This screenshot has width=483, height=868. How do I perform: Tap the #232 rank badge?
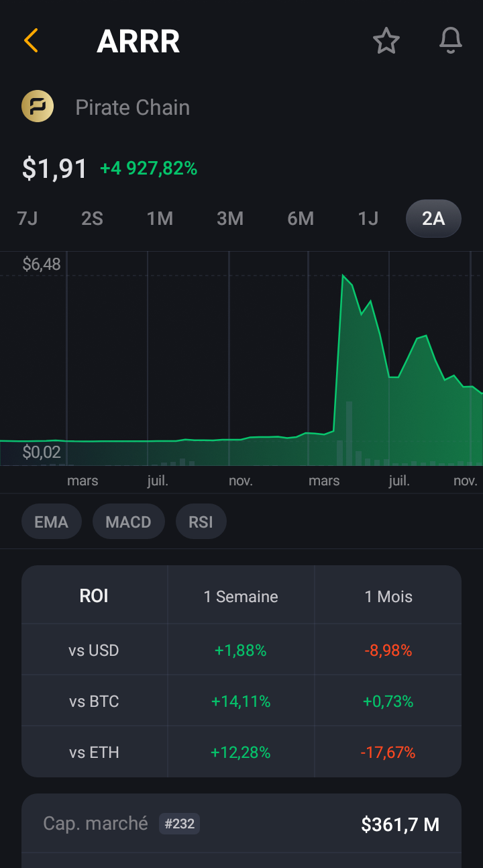[x=179, y=824]
